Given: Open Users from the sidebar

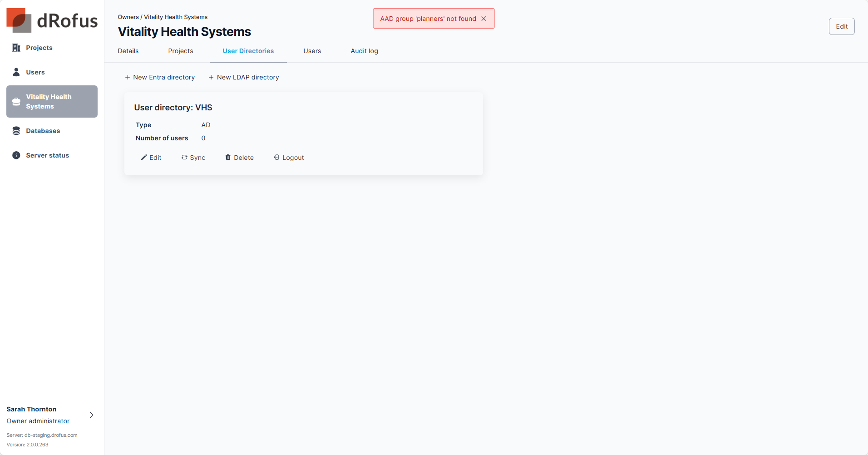Looking at the screenshot, I should coord(52,72).
